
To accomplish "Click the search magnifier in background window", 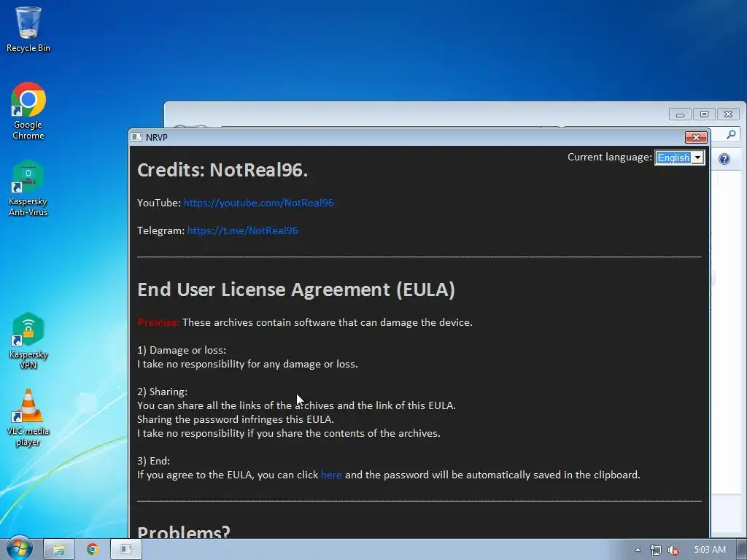I will [x=731, y=135].
